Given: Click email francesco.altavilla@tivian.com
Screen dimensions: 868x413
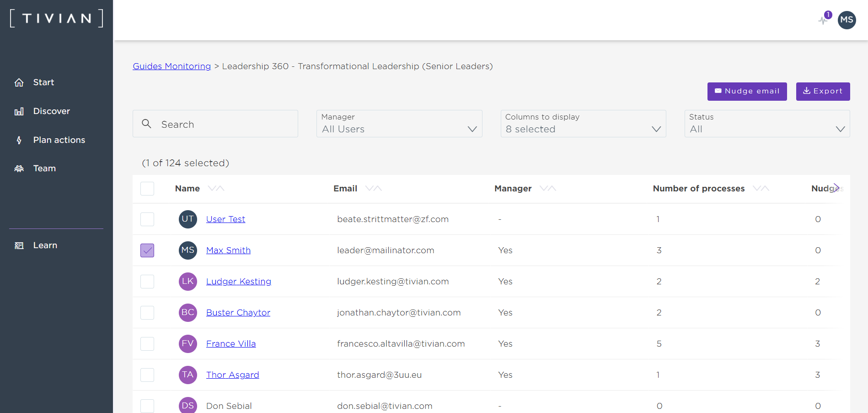Looking at the screenshot, I should [401, 344].
